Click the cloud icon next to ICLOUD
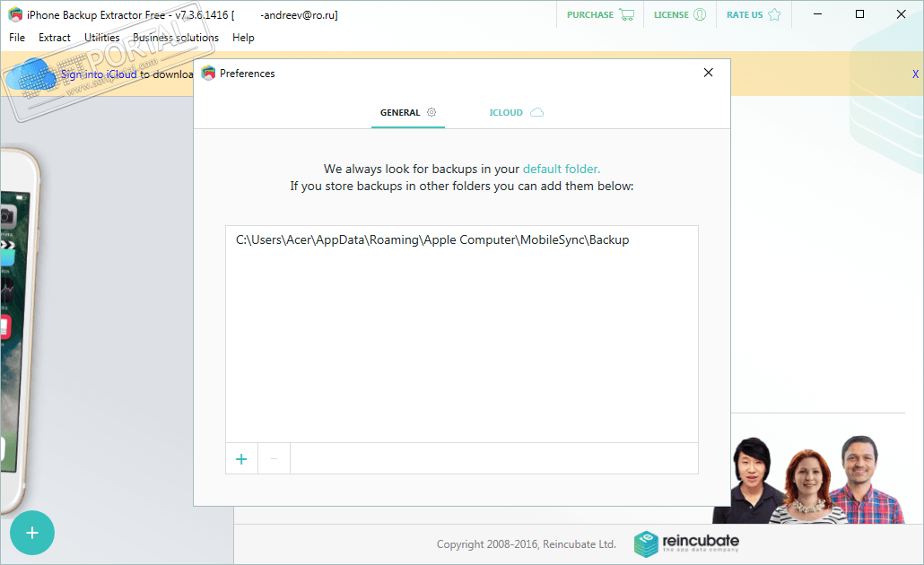This screenshot has height=565, width=924. click(536, 112)
